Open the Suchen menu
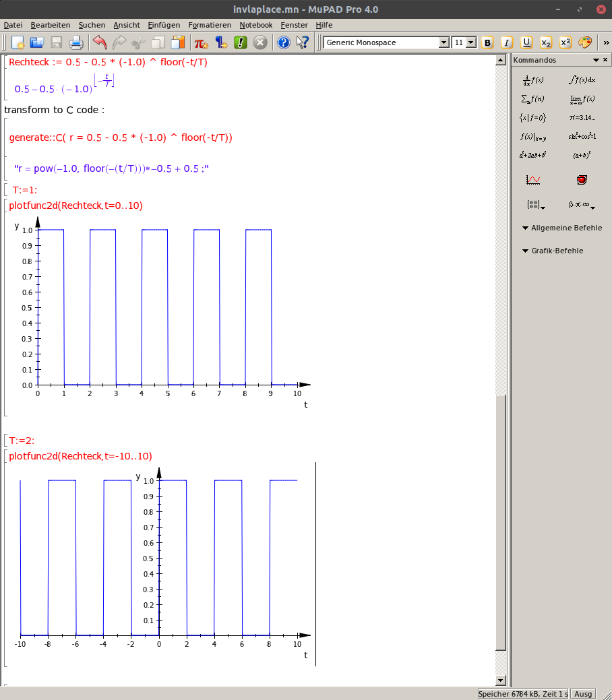The width and height of the screenshot is (612, 700). click(92, 25)
